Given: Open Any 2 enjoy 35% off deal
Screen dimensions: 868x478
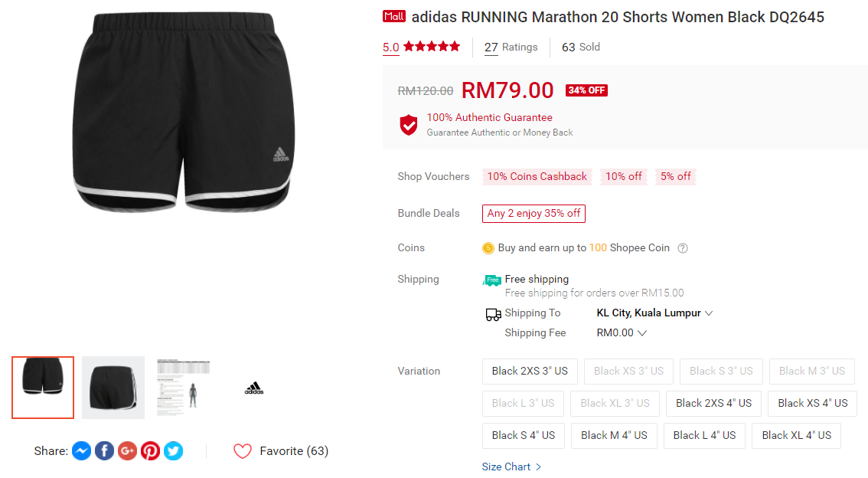Looking at the screenshot, I should coord(534,214).
